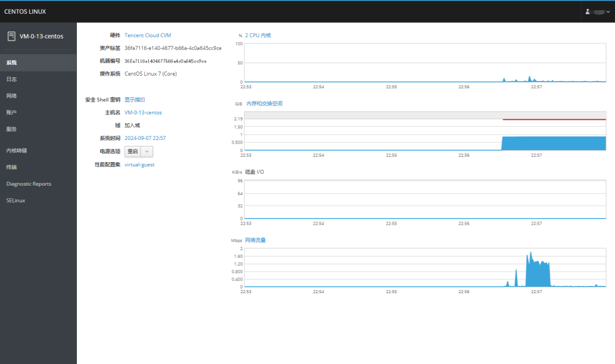Open the 服务 services sidebar entry

tap(12, 129)
